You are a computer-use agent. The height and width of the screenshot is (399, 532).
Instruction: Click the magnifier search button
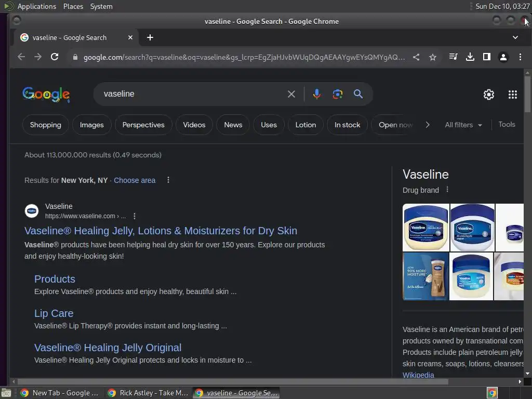pos(358,94)
